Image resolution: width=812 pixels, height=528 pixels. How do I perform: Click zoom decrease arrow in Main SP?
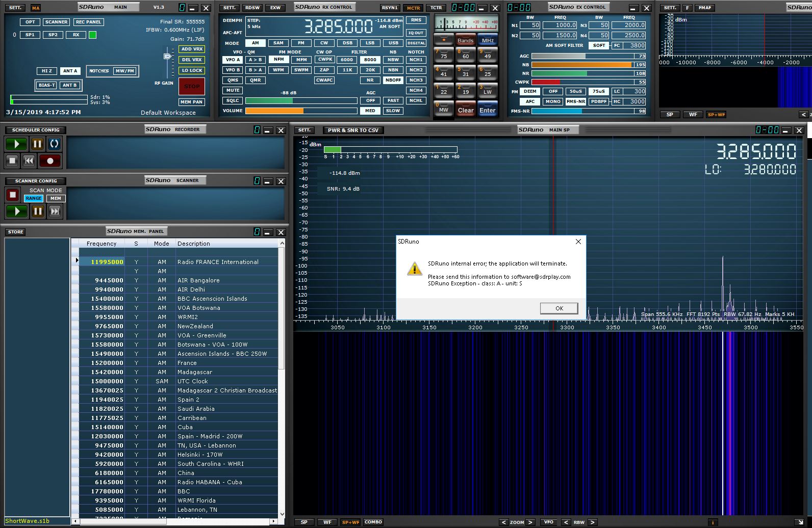coord(504,522)
